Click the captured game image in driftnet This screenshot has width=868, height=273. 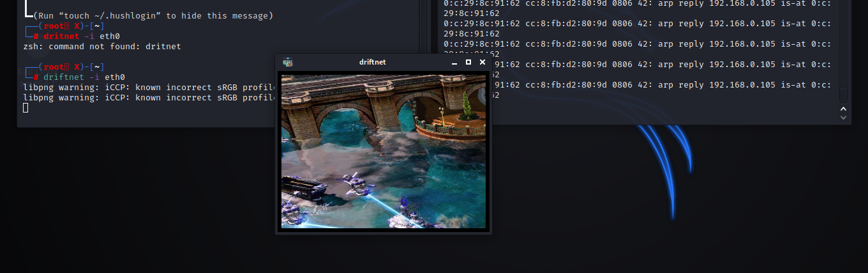[x=384, y=151]
